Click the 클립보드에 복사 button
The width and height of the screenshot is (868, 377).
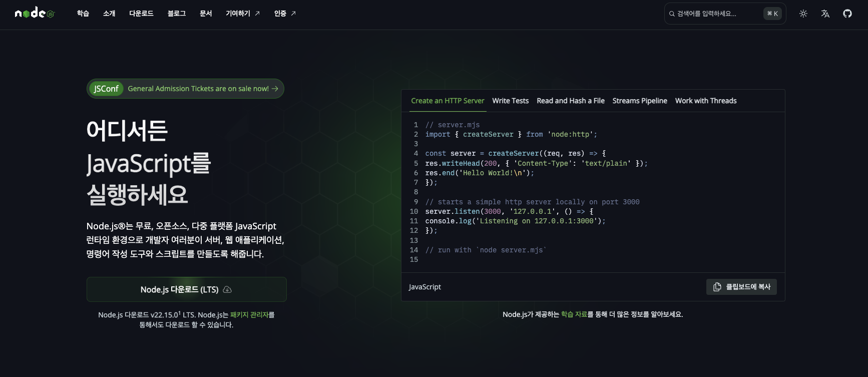pos(741,287)
